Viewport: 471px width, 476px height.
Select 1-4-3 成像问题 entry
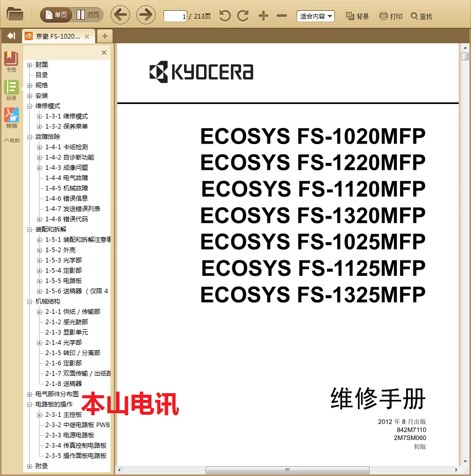click(66, 168)
